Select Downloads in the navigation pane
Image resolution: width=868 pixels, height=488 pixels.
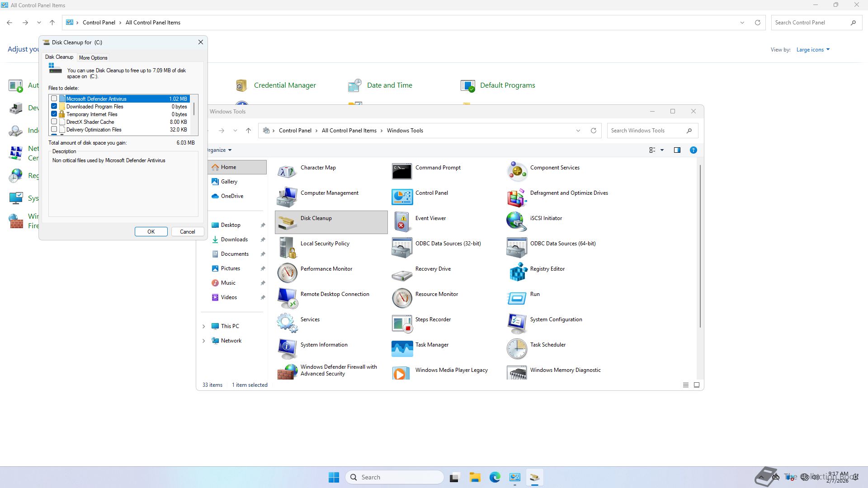234,239
